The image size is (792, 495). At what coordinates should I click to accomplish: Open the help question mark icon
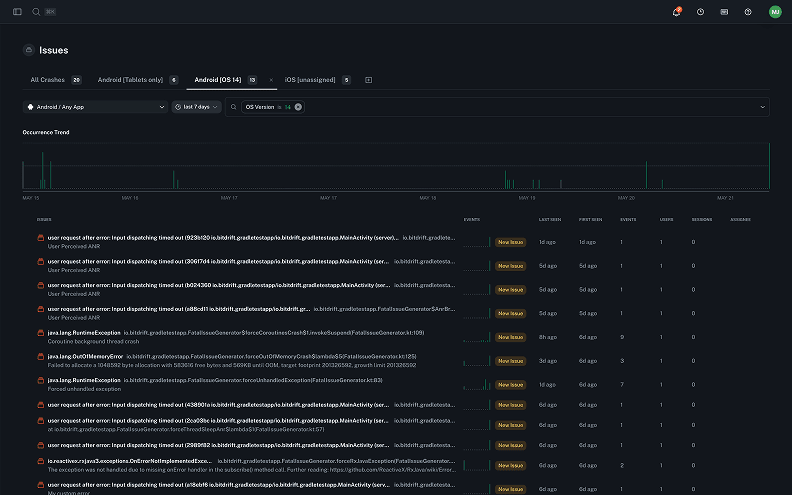(x=748, y=12)
